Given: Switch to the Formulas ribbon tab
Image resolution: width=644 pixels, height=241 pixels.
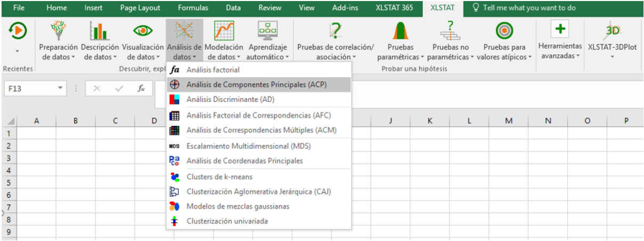Looking at the screenshot, I should coord(193,8).
